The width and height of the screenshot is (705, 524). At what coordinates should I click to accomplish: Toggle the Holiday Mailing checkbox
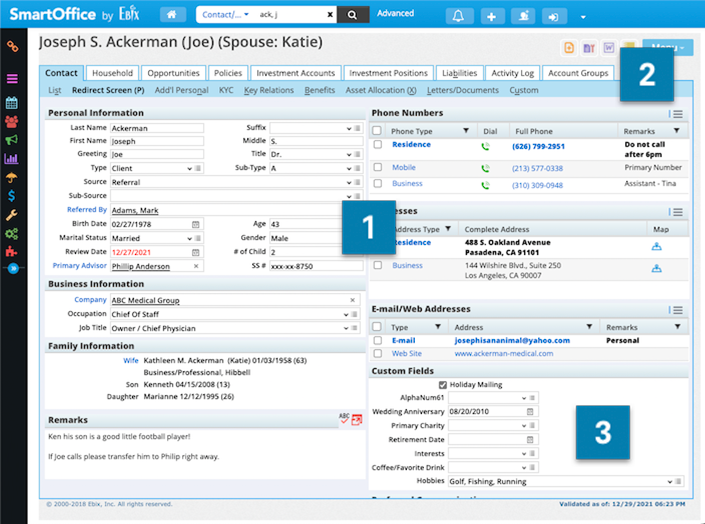click(x=443, y=385)
